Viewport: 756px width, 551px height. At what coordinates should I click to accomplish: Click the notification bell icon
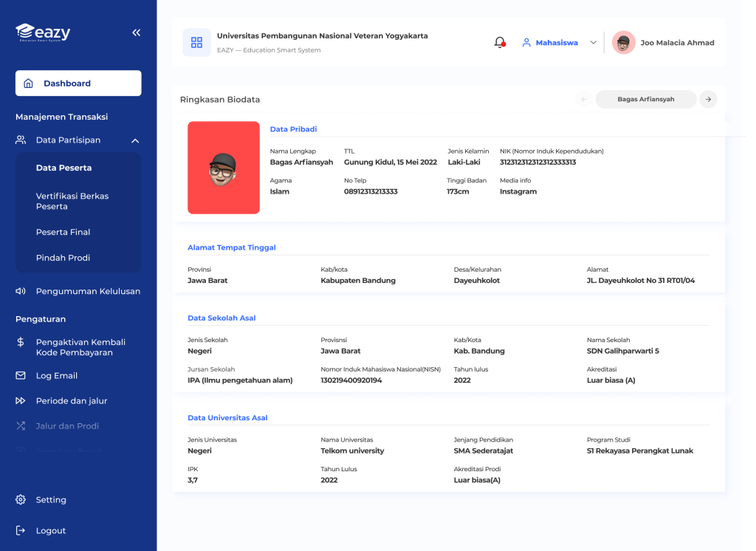[500, 42]
